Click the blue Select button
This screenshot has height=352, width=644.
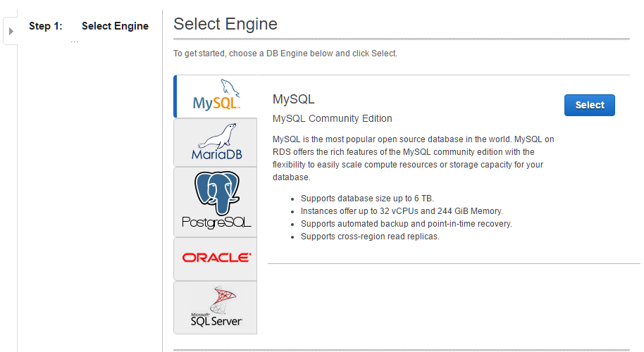[589, 105]
